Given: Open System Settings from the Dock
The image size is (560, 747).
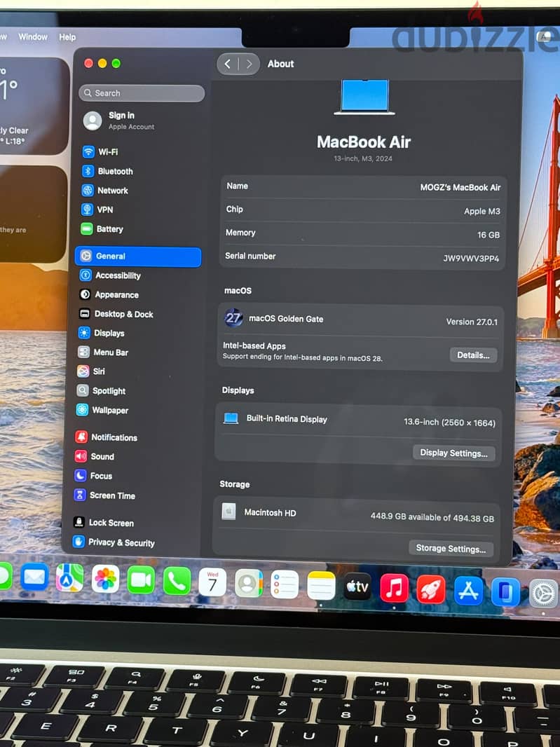Looking at the screenshot, I should 544,594.
